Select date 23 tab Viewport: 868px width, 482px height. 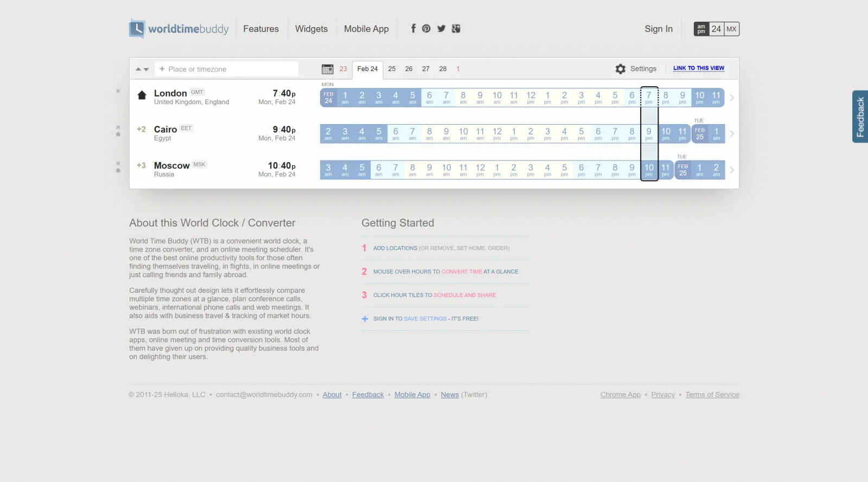pos(343,69)
